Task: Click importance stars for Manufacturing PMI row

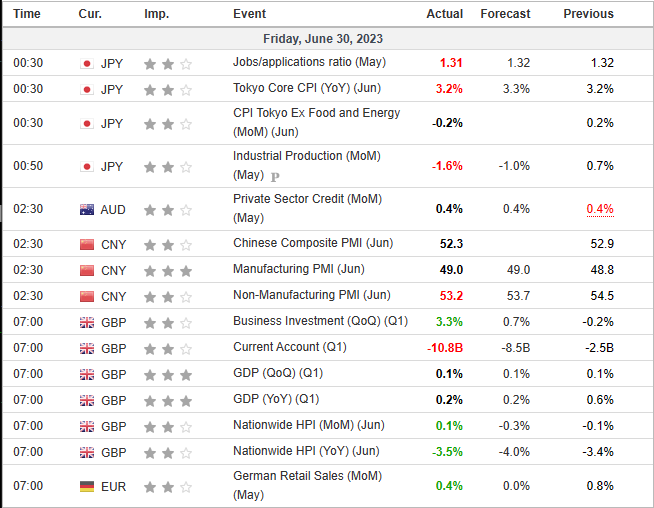Action: pos(168,270)
